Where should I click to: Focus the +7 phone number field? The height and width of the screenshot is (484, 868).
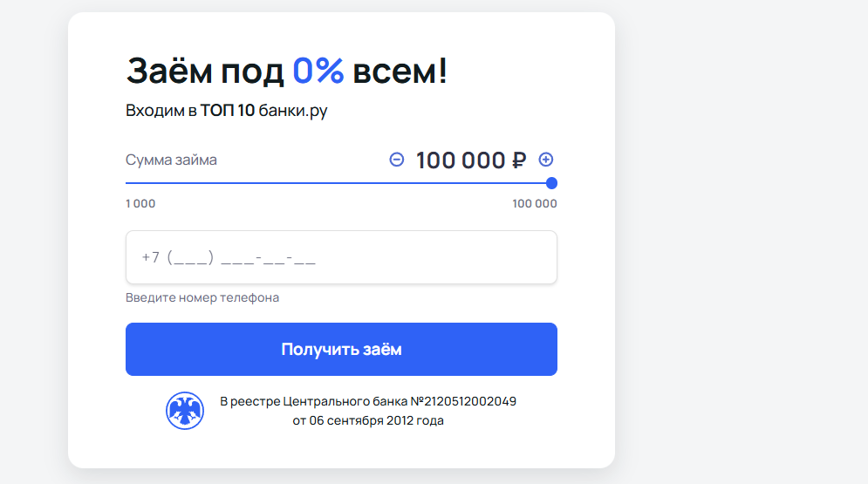point(341,257)
